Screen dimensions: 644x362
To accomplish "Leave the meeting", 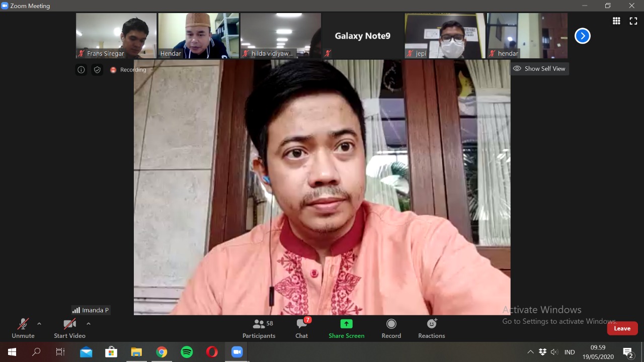I will 622,328.
